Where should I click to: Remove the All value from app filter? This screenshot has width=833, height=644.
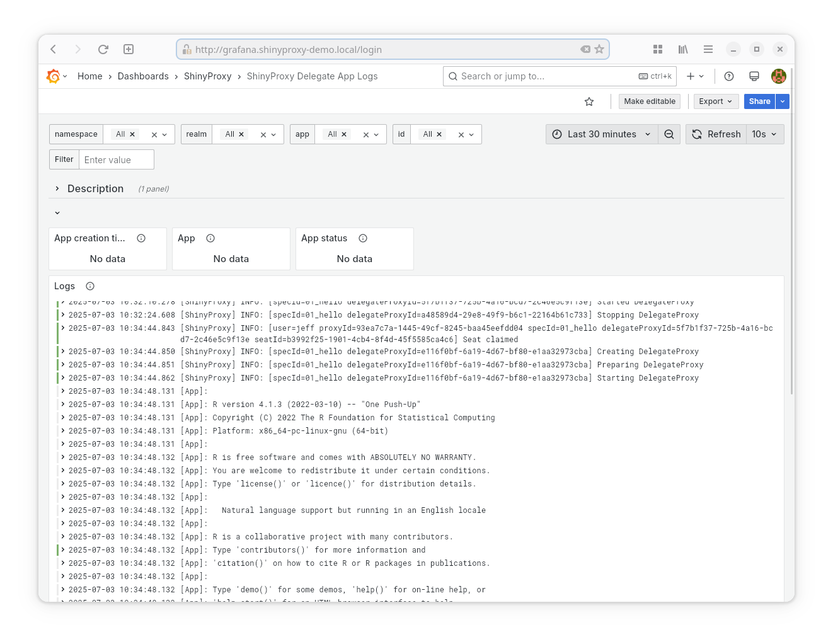(344, 134)
